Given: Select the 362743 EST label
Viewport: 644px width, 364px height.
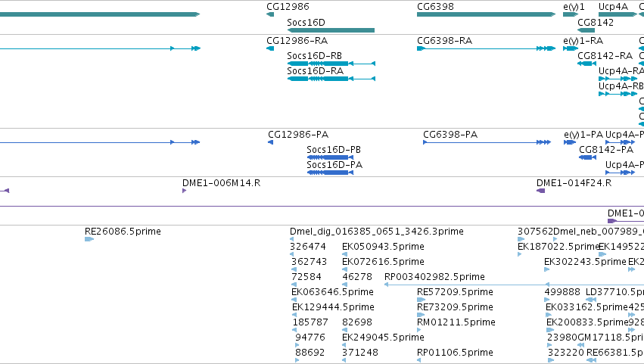Looking at the screenshot, I should pyautogui.click(x=309, y=262).
